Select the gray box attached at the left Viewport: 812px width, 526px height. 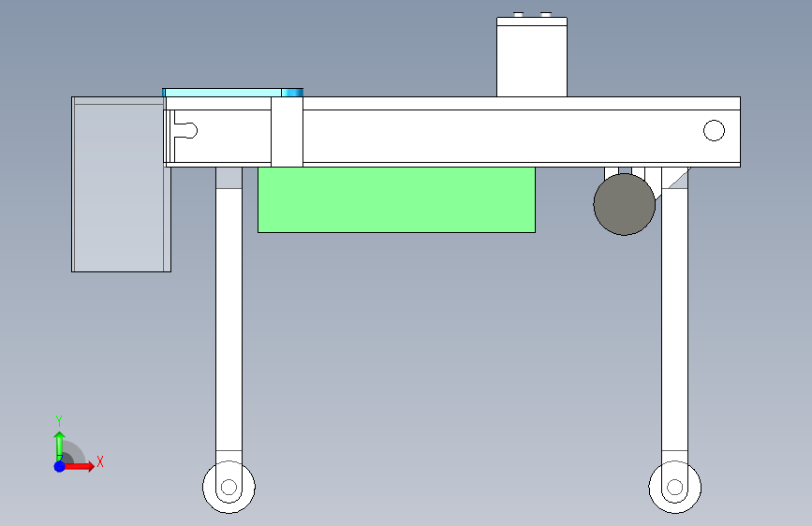pos(121,184)
